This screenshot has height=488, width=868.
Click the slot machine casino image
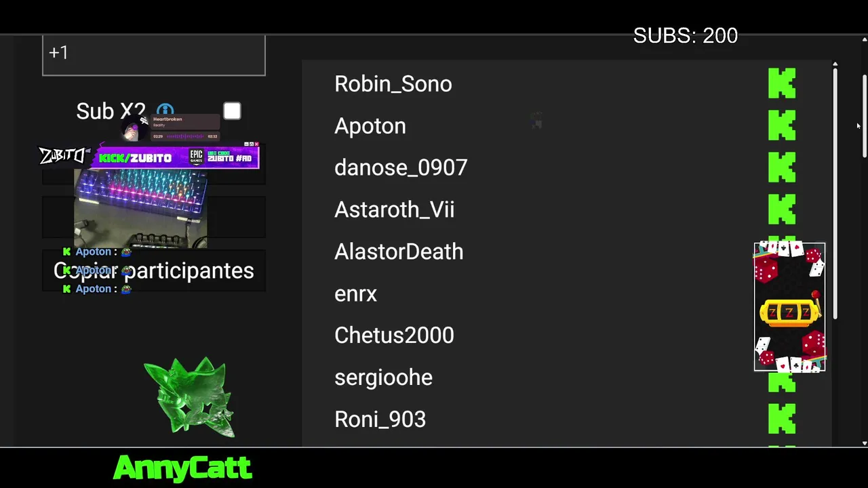[x=789, y=307]
